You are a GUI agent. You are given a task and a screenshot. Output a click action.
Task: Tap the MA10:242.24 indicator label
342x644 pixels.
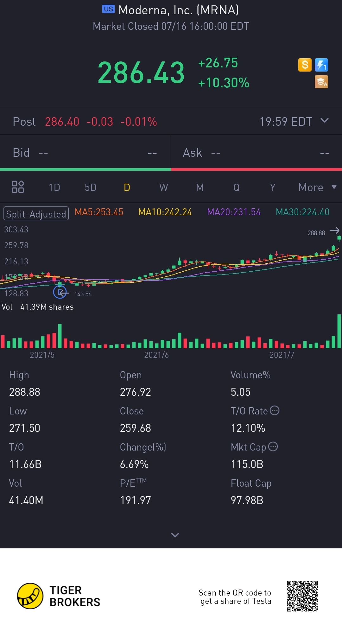click(x=165, y=212)
